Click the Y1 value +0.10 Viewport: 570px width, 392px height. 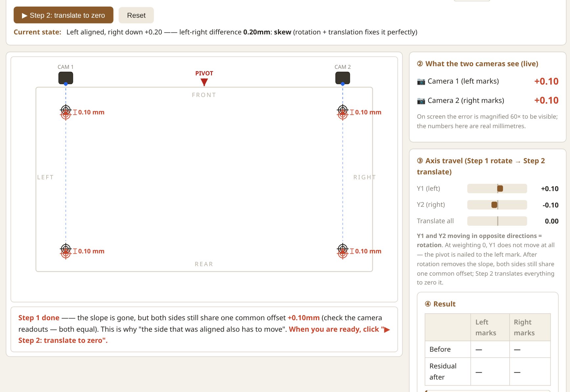pyautogui.click(x=550, y=189)
